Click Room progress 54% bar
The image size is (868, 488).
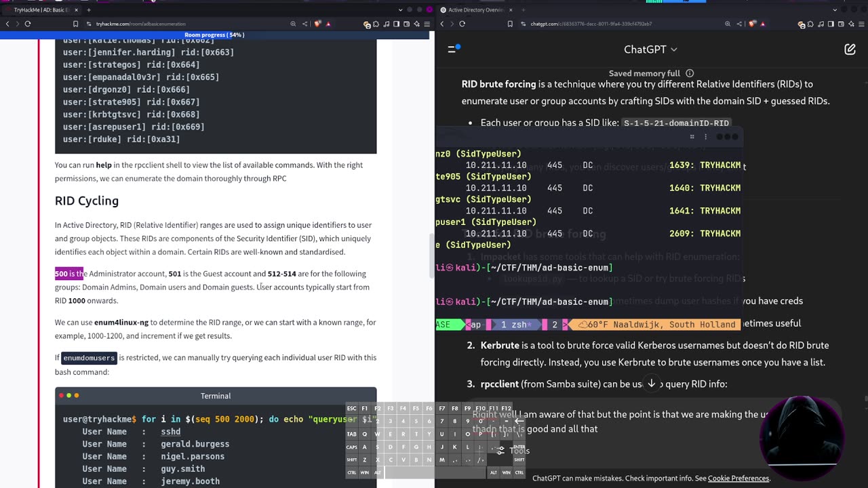click(214, 35)
